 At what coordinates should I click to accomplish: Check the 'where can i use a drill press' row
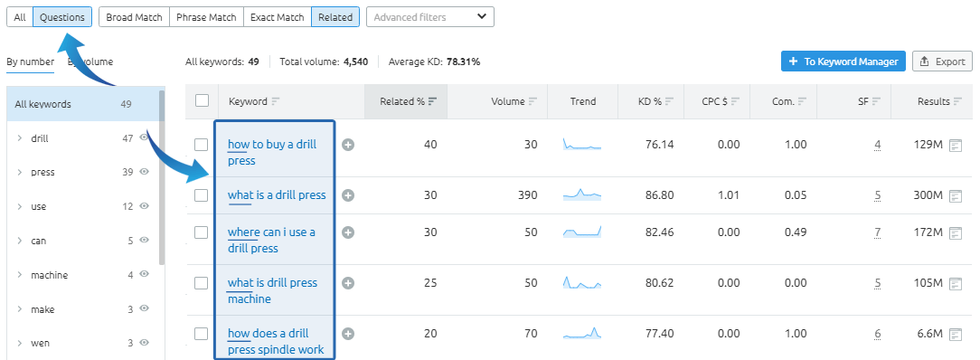pos(201,232)
